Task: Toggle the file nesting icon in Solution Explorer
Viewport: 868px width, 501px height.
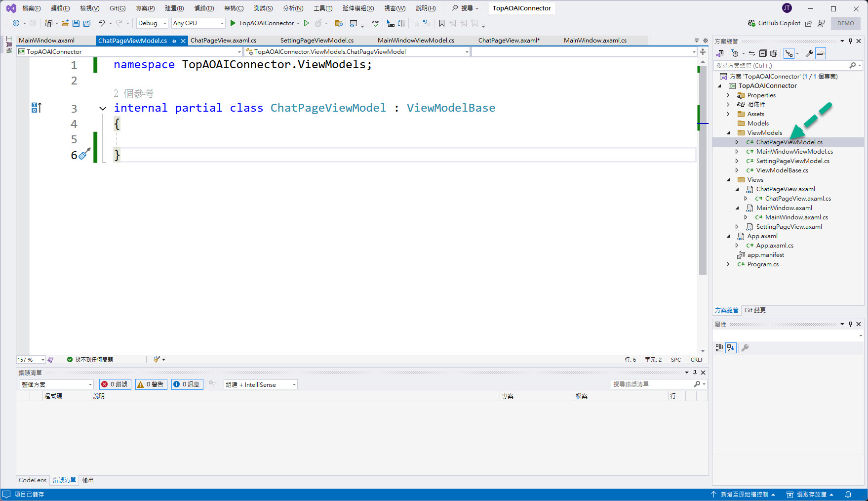Action: pos(789,53)
